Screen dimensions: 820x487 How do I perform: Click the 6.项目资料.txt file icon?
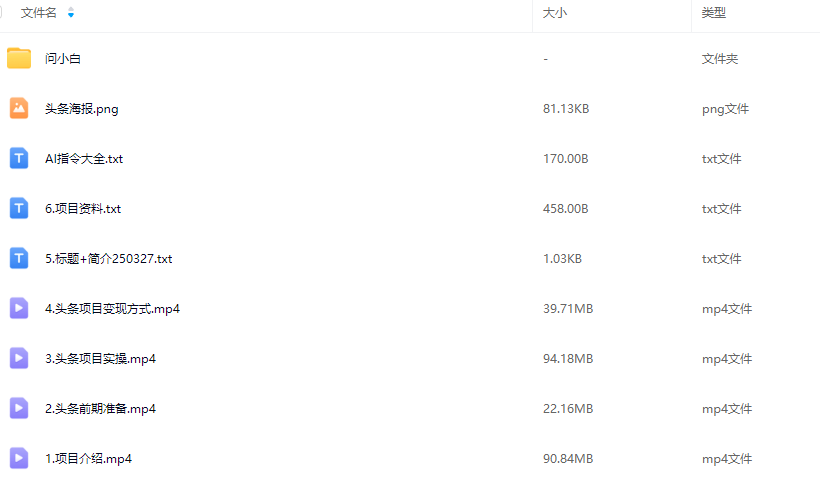click(19, 208)
